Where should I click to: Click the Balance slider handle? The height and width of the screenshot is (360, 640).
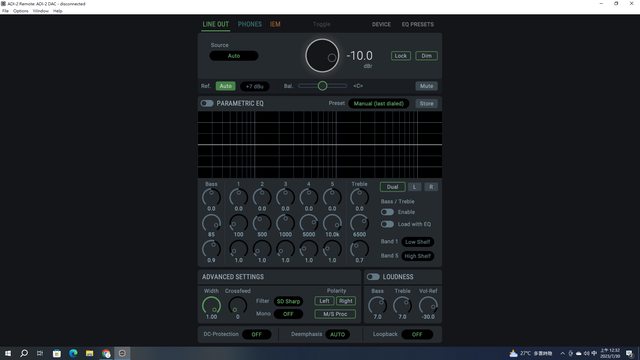pos(322,86)
